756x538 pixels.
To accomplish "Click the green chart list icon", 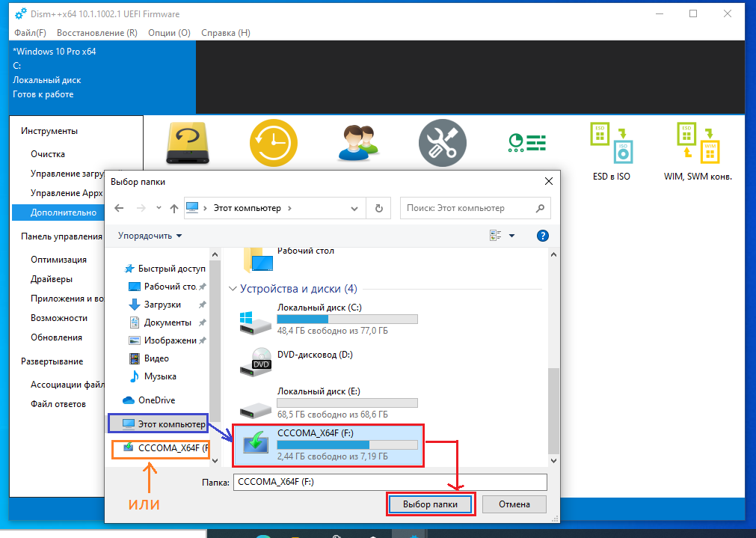I will (527, 143).
